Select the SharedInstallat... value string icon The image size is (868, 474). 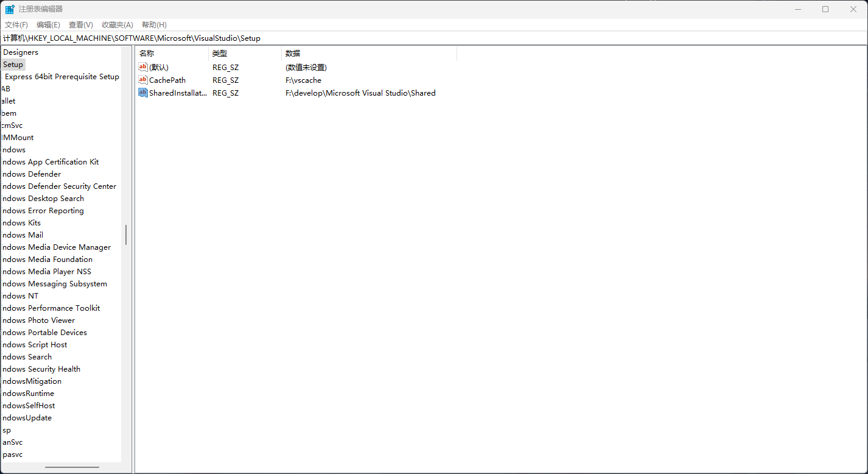click(x=143, y=93)
